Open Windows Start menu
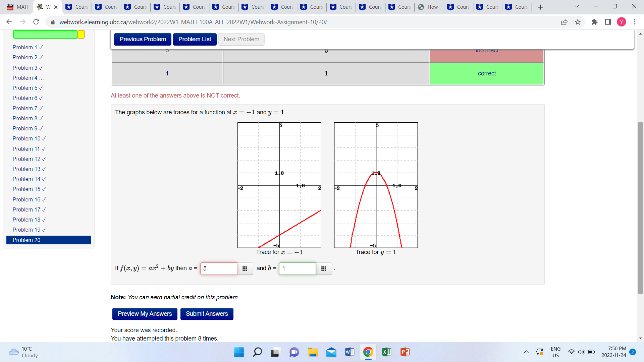The width and height of the screenshot is (644, 362). point(239,352)
